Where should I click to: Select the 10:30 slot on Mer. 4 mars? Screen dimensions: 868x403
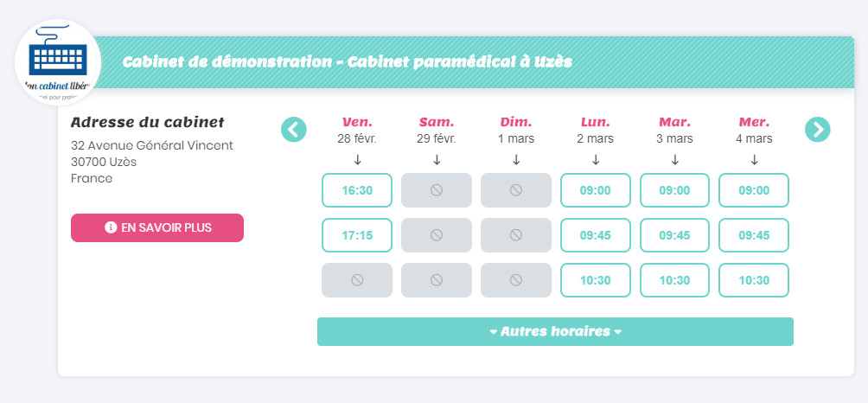[754, 280]
